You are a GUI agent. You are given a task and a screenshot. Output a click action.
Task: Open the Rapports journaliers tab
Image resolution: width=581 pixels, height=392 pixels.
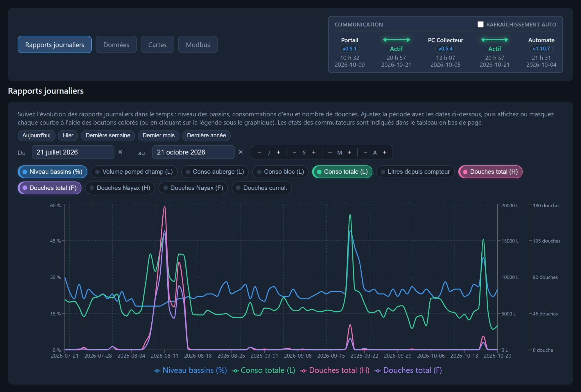(x=55, y=44)
